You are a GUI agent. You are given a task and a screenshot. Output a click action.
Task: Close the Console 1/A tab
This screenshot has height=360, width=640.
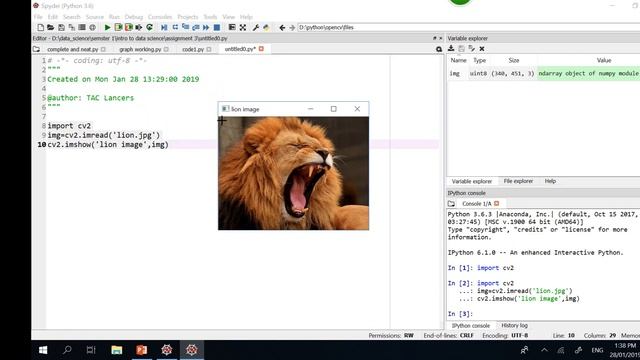(x=497, y=203)
